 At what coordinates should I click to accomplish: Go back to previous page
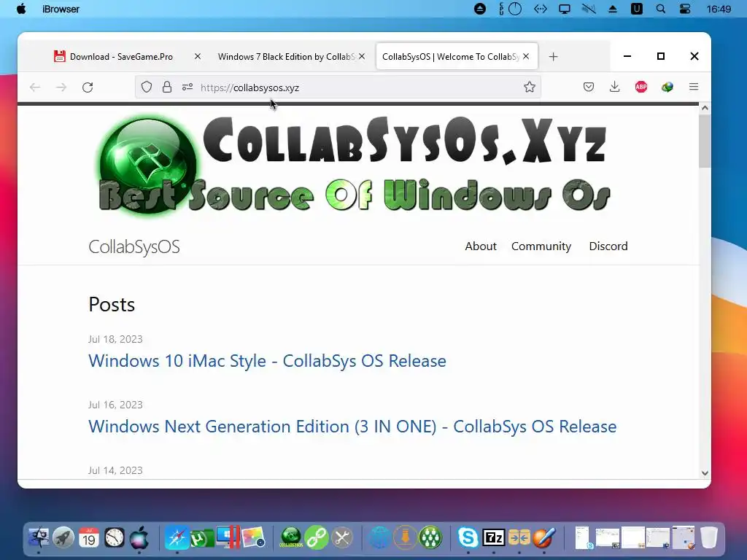click(x=35, y=87)
